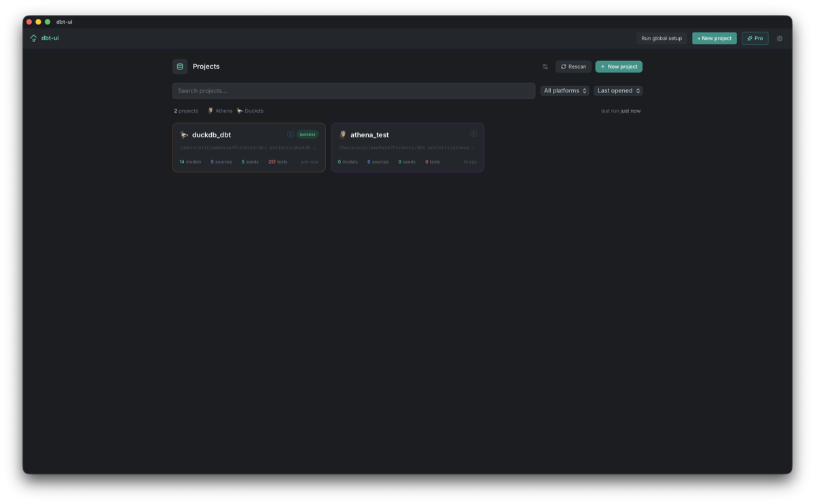The height and width of the screenshot is (504, 815).
Task: Click the "2 projects" count text
Action: [186, 111]
